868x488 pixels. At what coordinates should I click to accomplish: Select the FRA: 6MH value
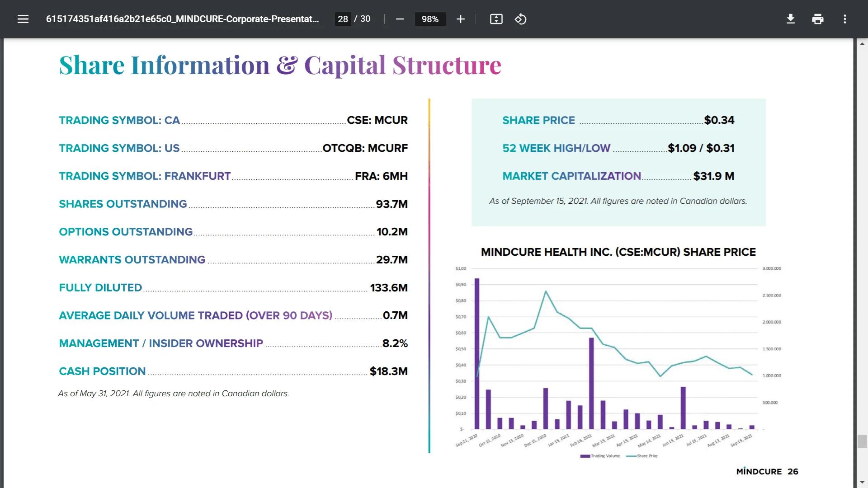(x=381, y=176)
